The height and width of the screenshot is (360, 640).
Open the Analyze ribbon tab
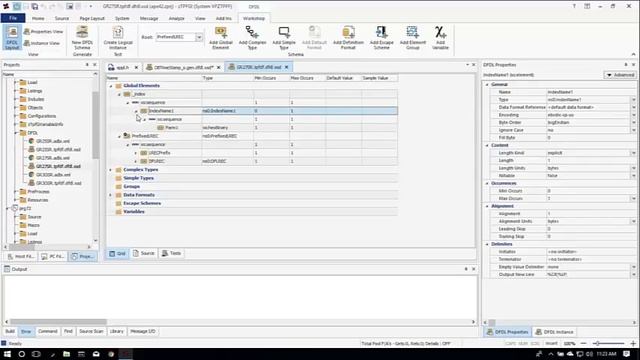[x=176, y=18]
